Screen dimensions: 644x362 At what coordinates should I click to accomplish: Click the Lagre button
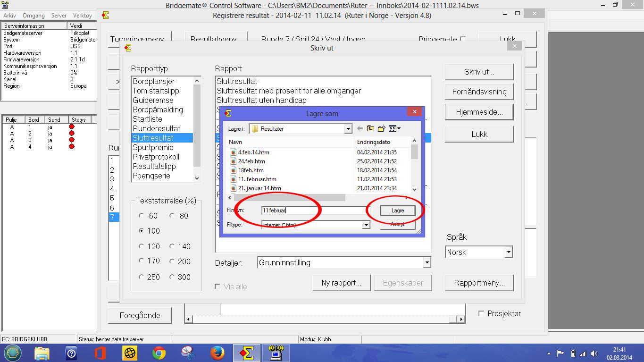pos(398,210)
